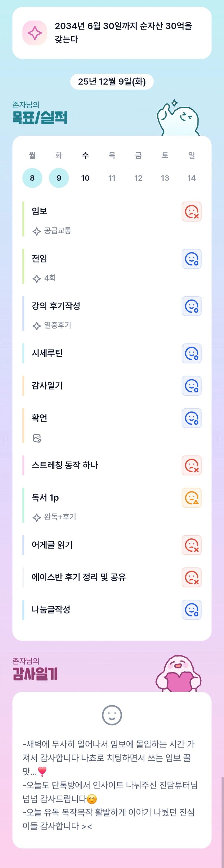Toggle the 시세루틴 status face
This screenshot has width=224, height=868.
click(191, 353)
